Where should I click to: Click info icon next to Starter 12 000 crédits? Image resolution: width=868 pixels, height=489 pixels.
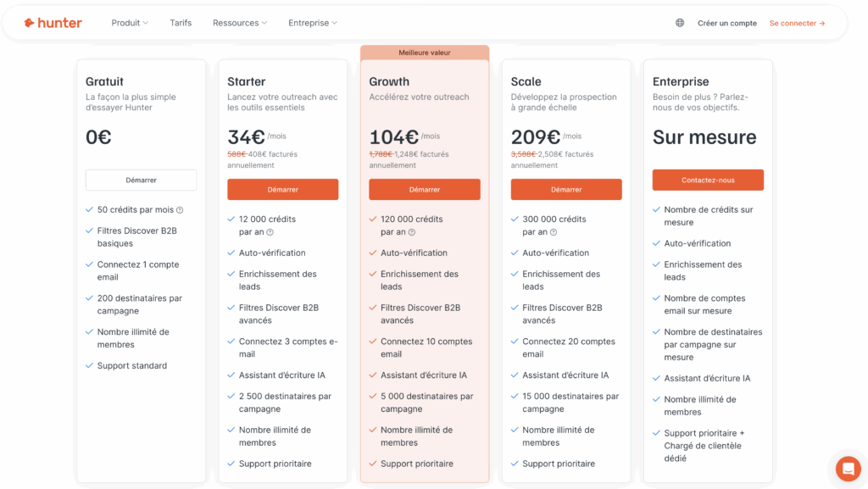(270, 232)
